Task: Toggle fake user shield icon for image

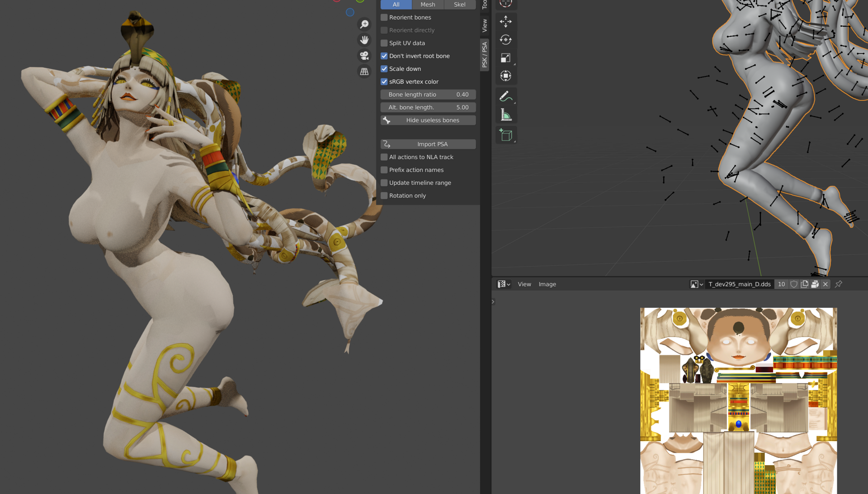Action: click(794, 284)
